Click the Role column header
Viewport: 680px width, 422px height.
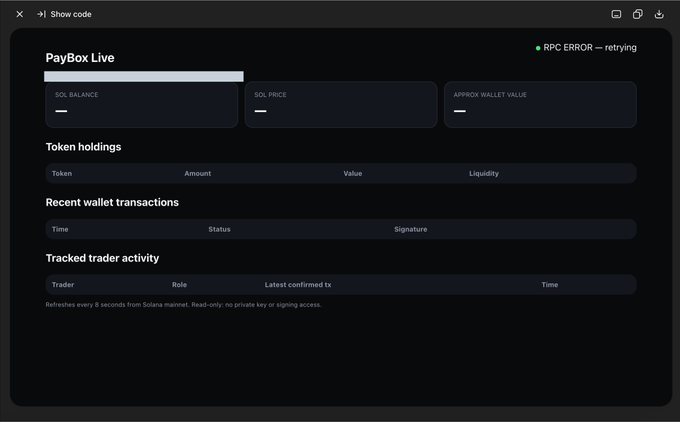pos(180,285)
